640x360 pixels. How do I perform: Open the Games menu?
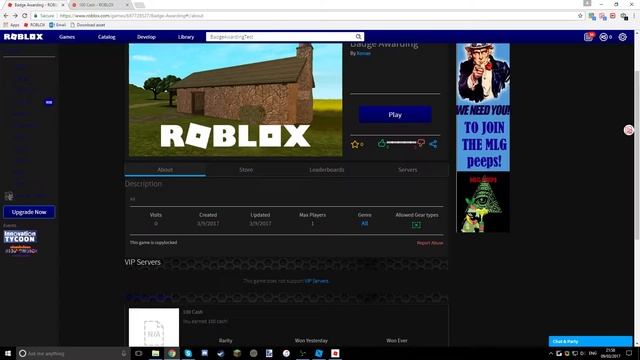click(67, 37)
